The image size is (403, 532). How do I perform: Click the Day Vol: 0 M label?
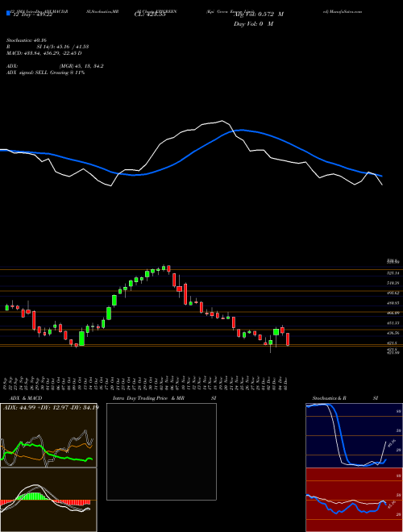(253, 24)
